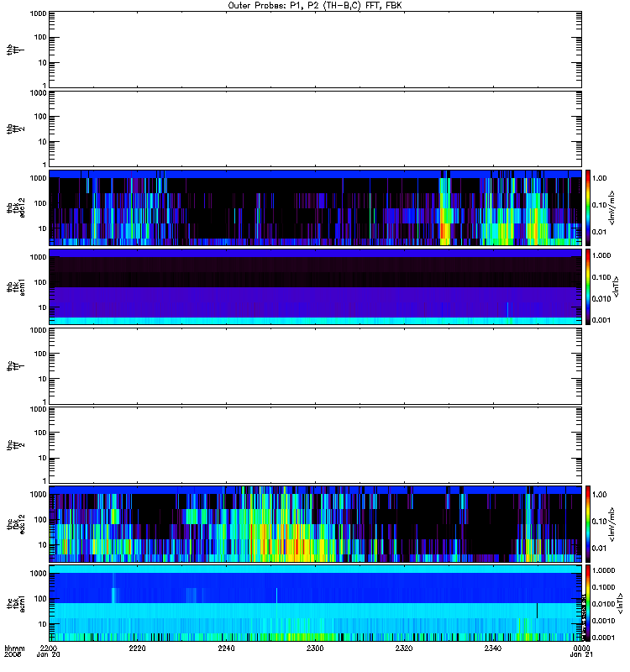Click the '1' tick of thc fff 2 panel
This screenshot has width=630, height=672.
click(45, 480)
